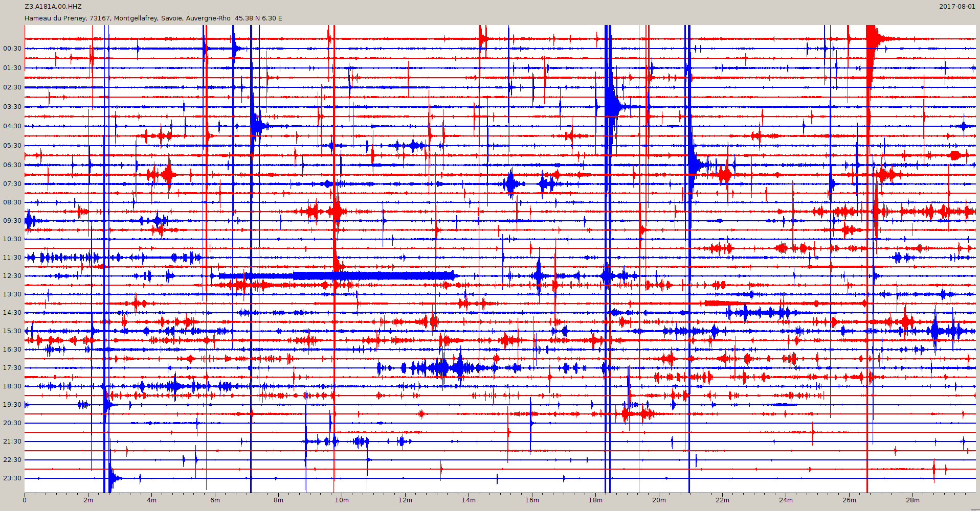Viewport: 980px width, 511px height.
Task: Click the 8m axis tick label
Action: [x=278, y=500]
